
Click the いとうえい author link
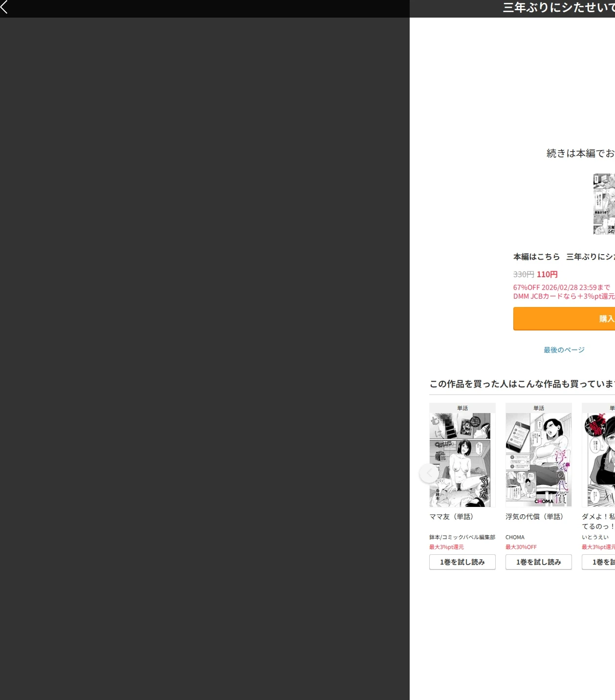click(595, 537)
